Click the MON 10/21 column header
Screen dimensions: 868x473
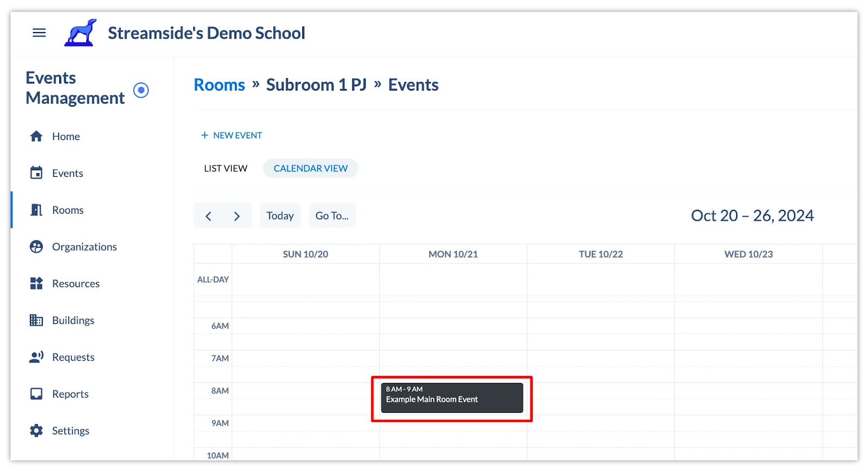[x=453, y=254]
